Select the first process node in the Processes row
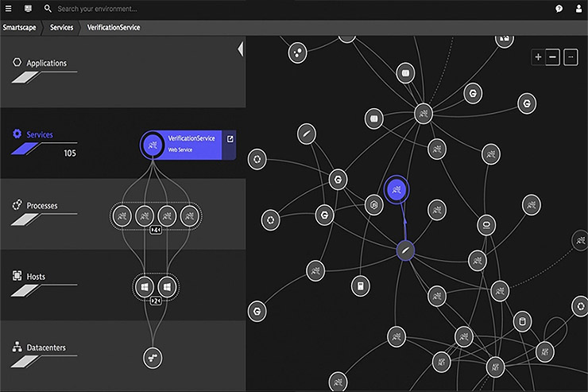The height and width of the screenshot is (392, 588). point(122,215)
